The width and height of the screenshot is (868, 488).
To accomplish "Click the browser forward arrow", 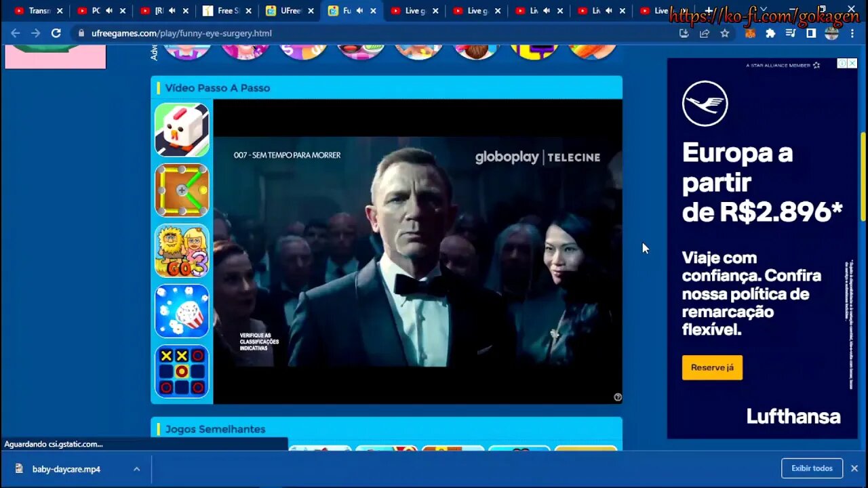I will 35,33.
